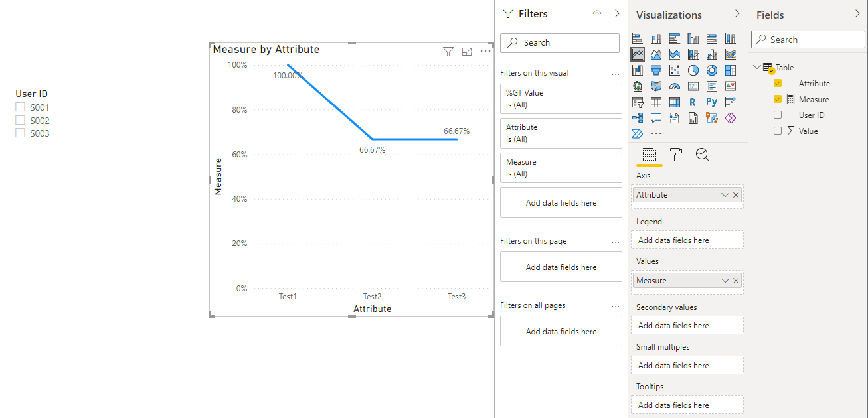Screen dimensions: 868x418
Task: Open 'Filters on this visual' ellipsis menu
Action: tap(616, 74)
